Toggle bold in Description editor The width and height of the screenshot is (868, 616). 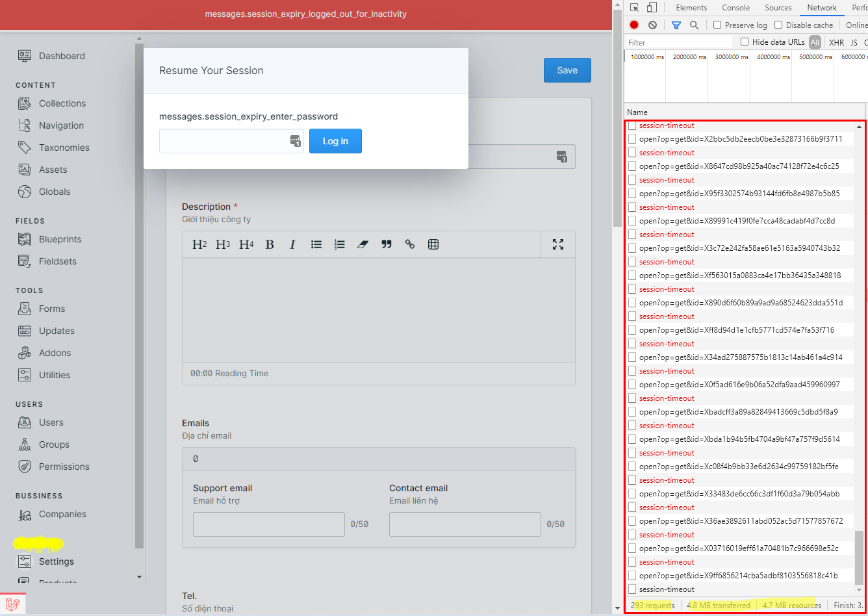click(x=270, y=244)
